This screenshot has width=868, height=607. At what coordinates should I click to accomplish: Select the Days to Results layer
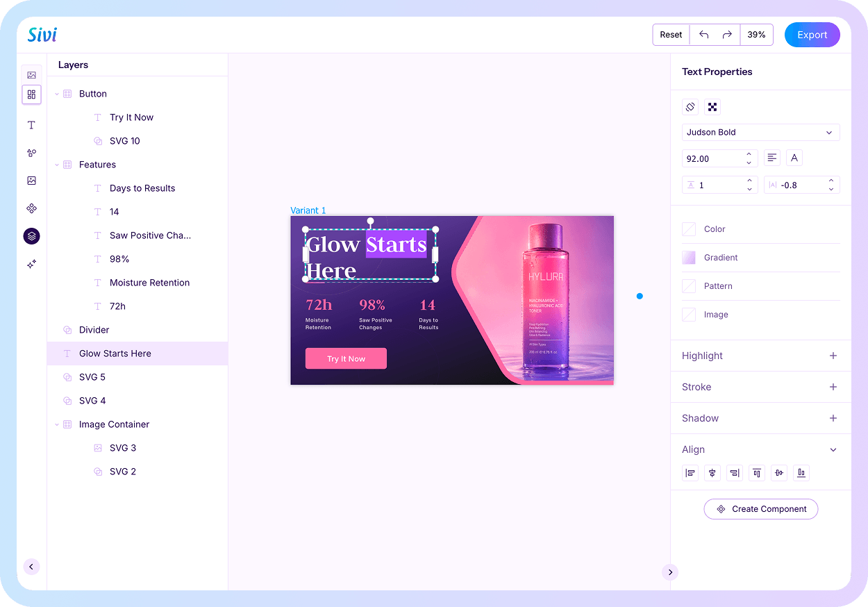click(x=137, y=188)
